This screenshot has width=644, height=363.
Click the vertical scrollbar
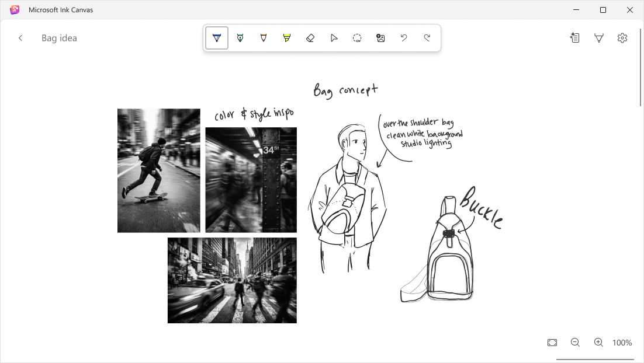tap(640, 68)
